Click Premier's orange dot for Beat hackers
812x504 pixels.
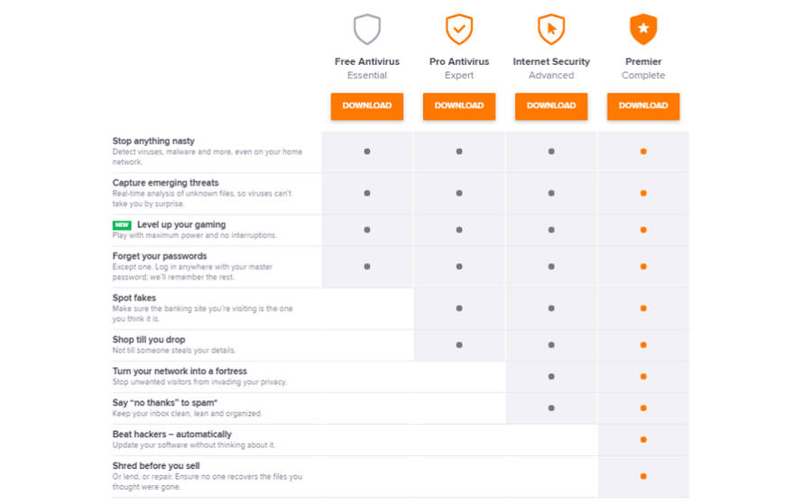[643, 439]
